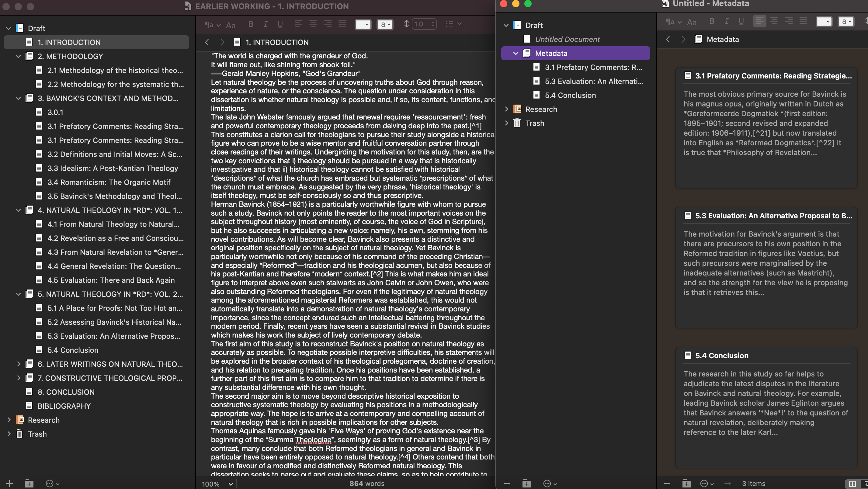Center text in the Earlier Working toolbar

click(313, 24)
